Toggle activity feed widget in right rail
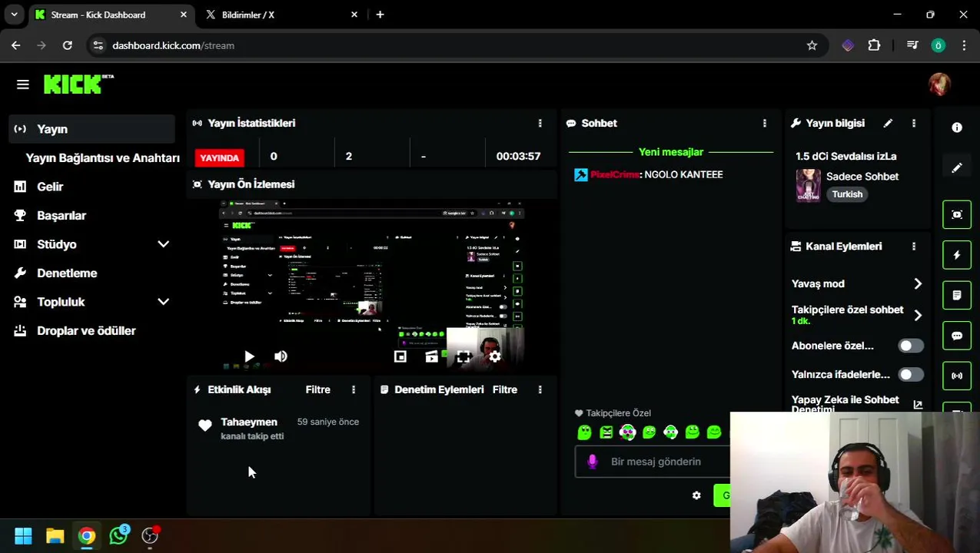The image size is (980, 553). (957, 255)
